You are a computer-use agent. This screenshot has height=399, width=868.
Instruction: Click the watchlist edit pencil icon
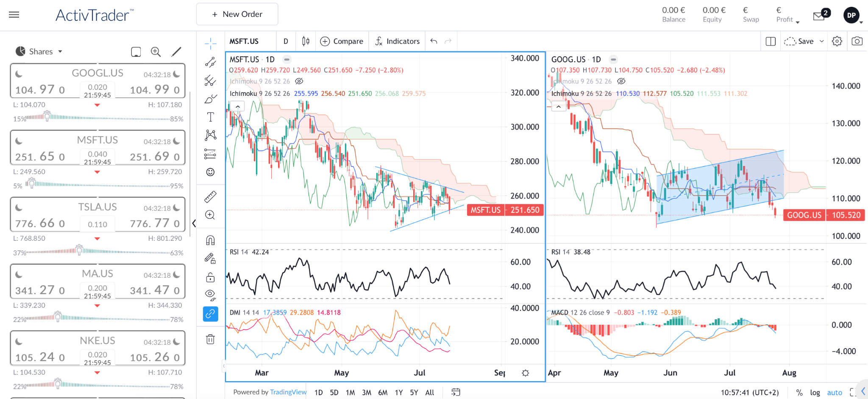pyautogui.click(x=176, y=52)
